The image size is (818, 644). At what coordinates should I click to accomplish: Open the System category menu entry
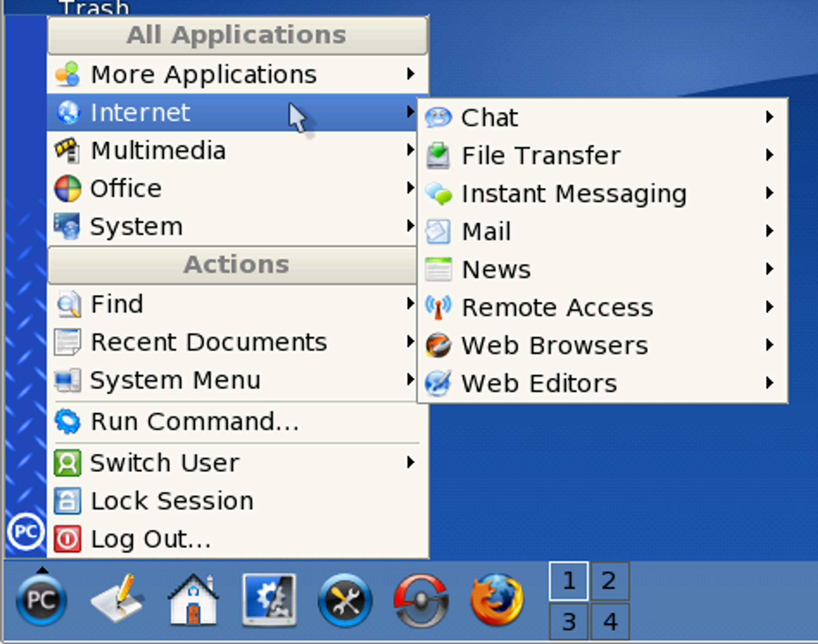tap(232, 226)
